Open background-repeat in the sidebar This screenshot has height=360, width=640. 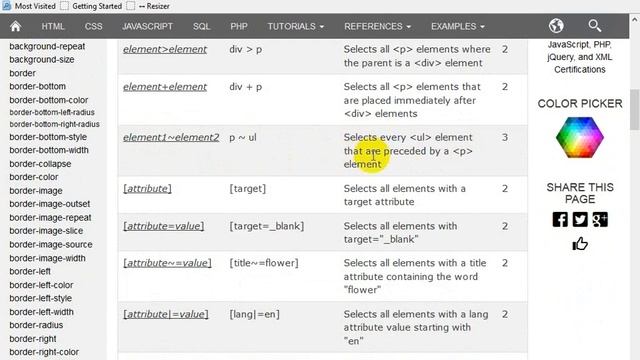pos(47,47)
